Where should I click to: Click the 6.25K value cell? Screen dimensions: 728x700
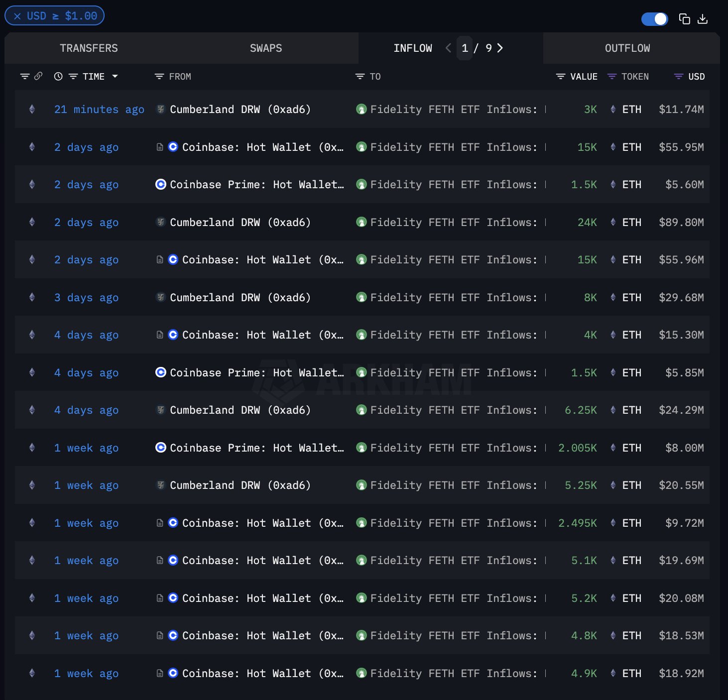pos(581,410)
